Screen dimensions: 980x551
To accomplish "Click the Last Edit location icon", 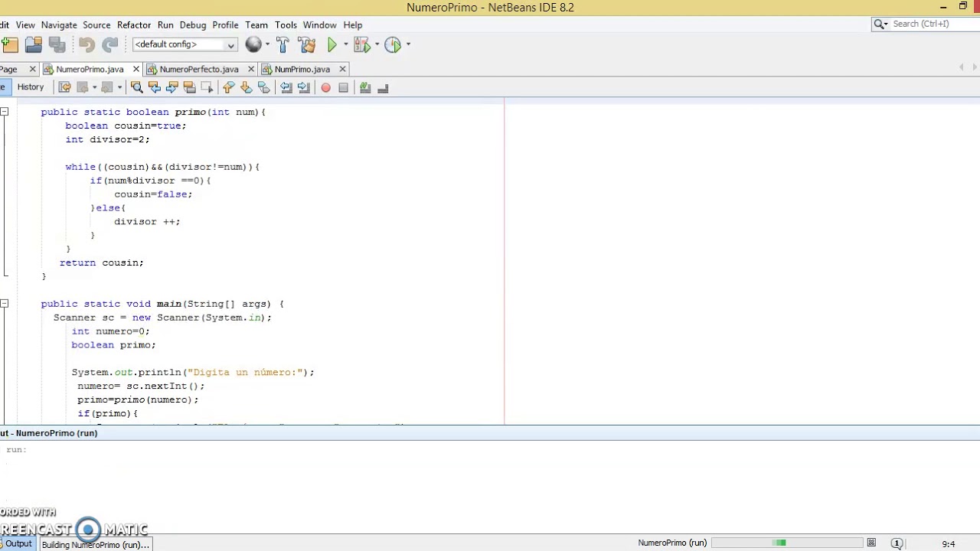I will click(64, 88).
